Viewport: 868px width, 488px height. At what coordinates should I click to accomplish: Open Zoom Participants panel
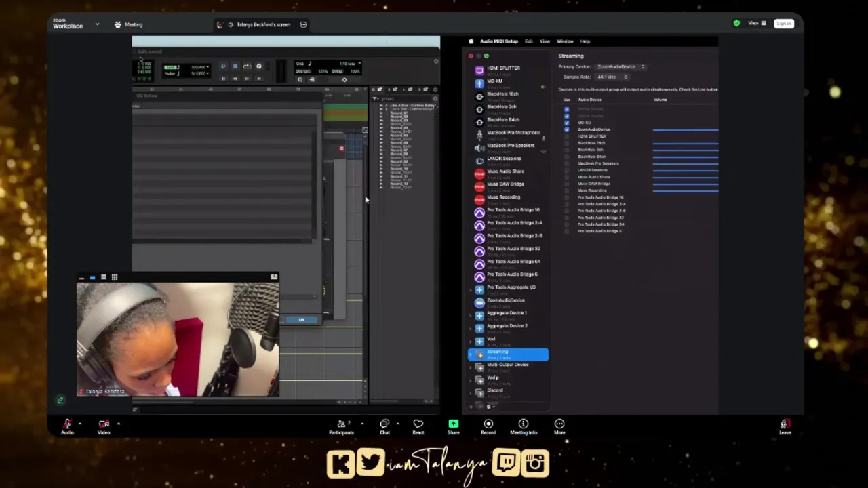[341, 426]
